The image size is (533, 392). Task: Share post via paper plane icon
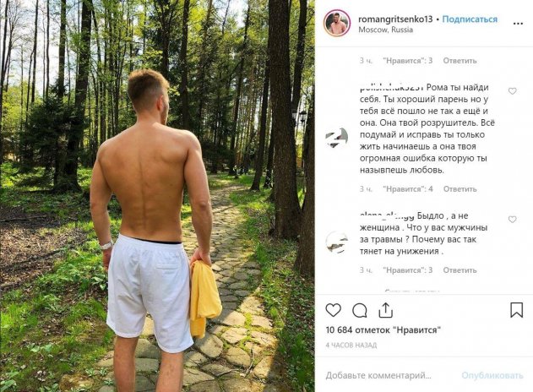(x=386, y=310)
